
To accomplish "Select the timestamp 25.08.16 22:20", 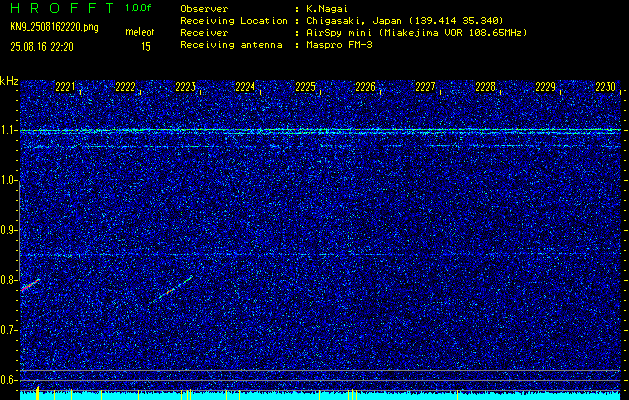I will [42, 47].
